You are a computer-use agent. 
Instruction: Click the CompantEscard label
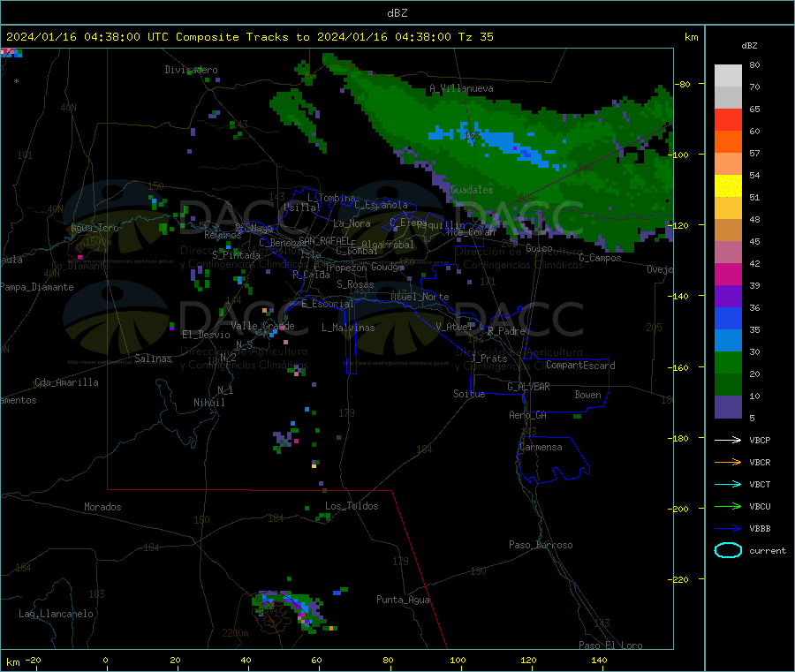(x=580, y=366)
